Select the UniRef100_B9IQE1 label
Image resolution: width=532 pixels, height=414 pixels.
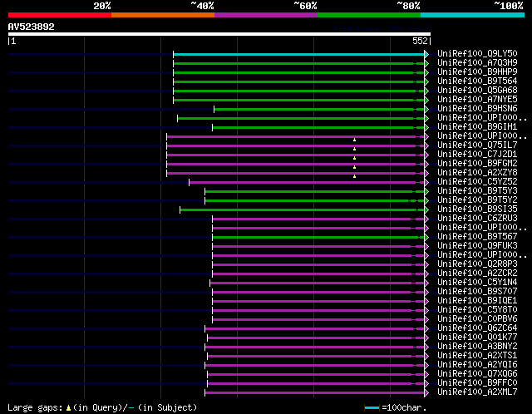(477, 301)
